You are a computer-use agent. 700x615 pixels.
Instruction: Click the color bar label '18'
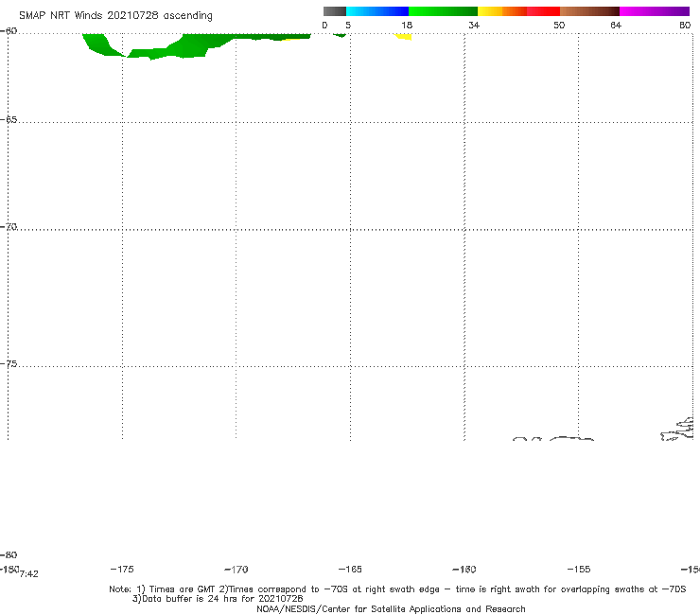pyautogui.click(x=407, y=25)
